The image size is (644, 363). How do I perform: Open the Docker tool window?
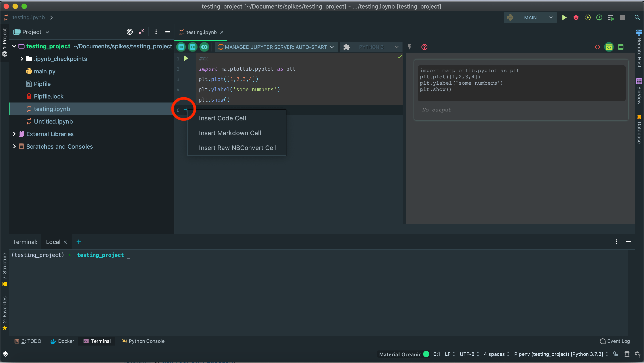[62, 341]
